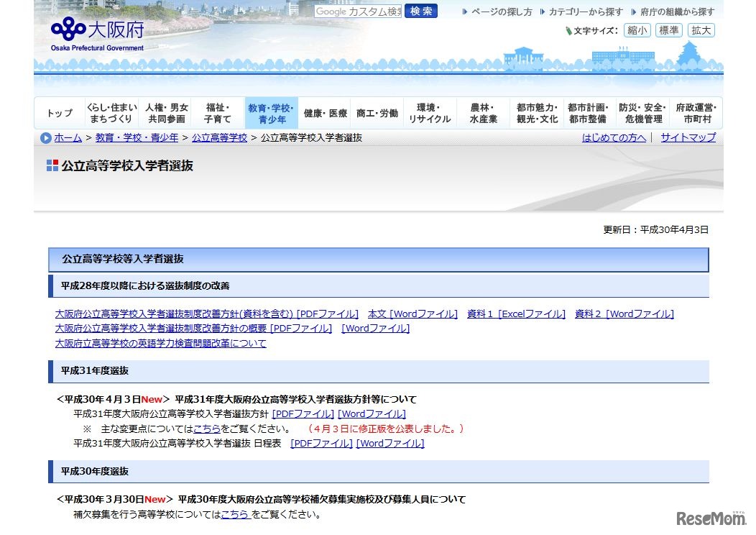Enlarge text size with 拡大 button

tap(701, 30)
